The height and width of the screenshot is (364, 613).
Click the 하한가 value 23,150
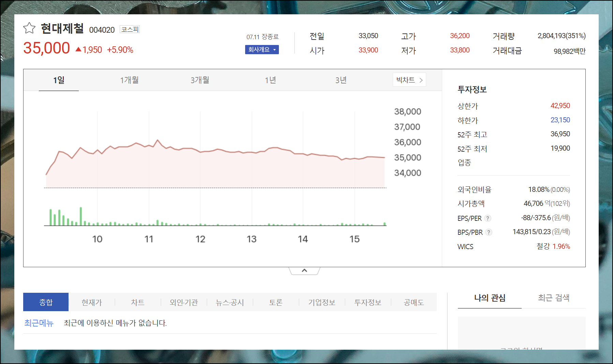(x=560, y=120)
